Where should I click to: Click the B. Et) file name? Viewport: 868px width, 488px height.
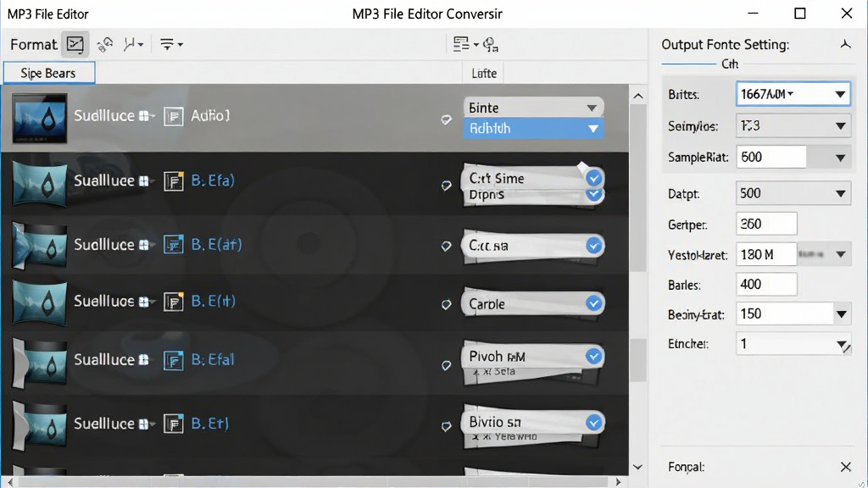click(210, 424)
